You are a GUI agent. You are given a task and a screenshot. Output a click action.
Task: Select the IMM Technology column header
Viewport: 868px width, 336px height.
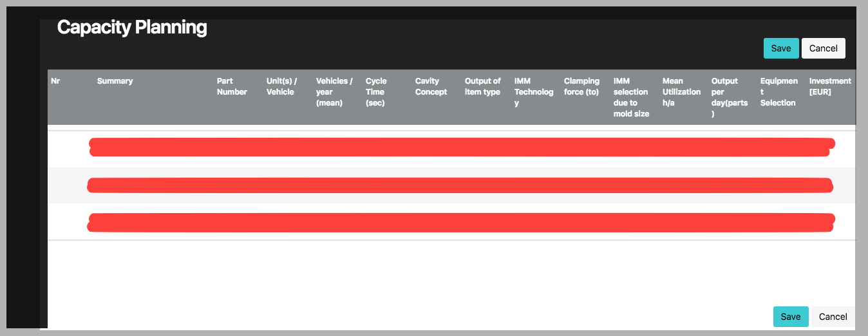pyautogui.click(x=534, y=92)
